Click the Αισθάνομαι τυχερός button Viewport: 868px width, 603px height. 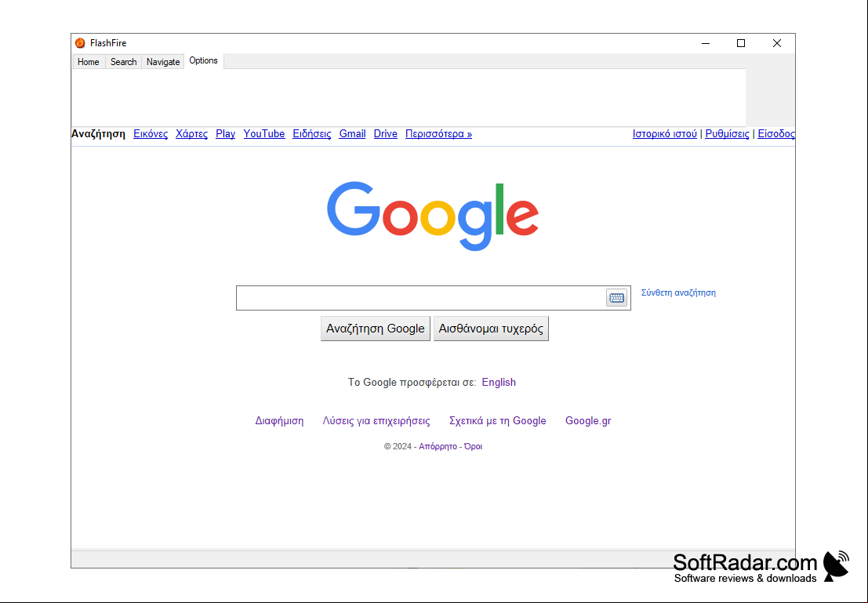pos(491,329)
